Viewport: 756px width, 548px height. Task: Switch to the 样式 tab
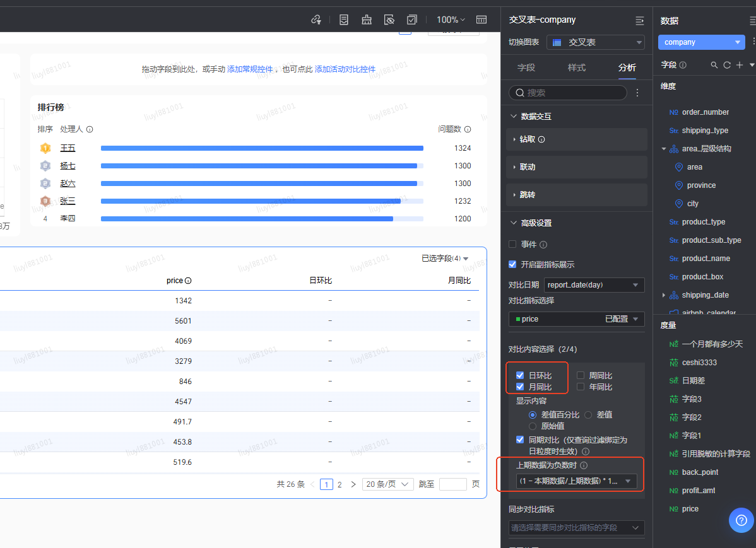(576, 67)
